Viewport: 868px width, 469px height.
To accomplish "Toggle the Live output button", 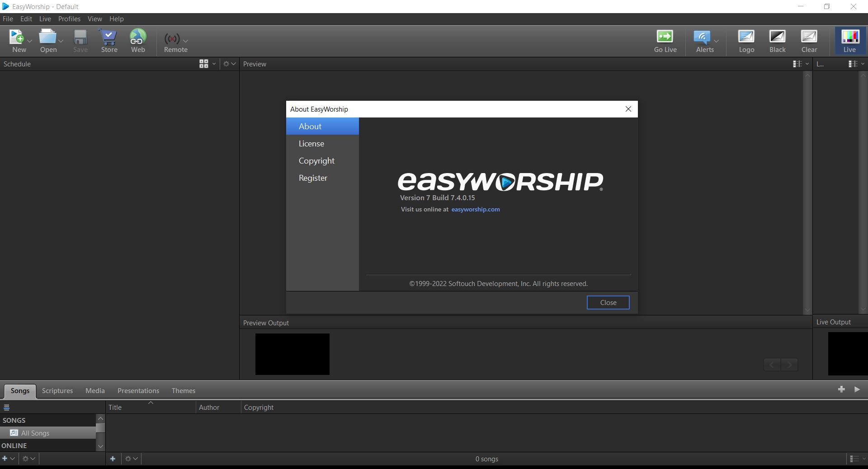I will 850,41.
